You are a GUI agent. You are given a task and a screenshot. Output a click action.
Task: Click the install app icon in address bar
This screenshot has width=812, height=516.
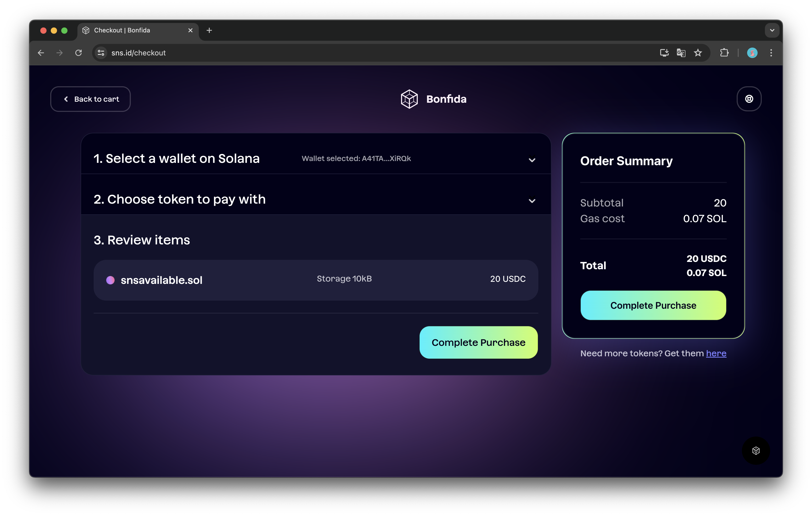point(664,53)
